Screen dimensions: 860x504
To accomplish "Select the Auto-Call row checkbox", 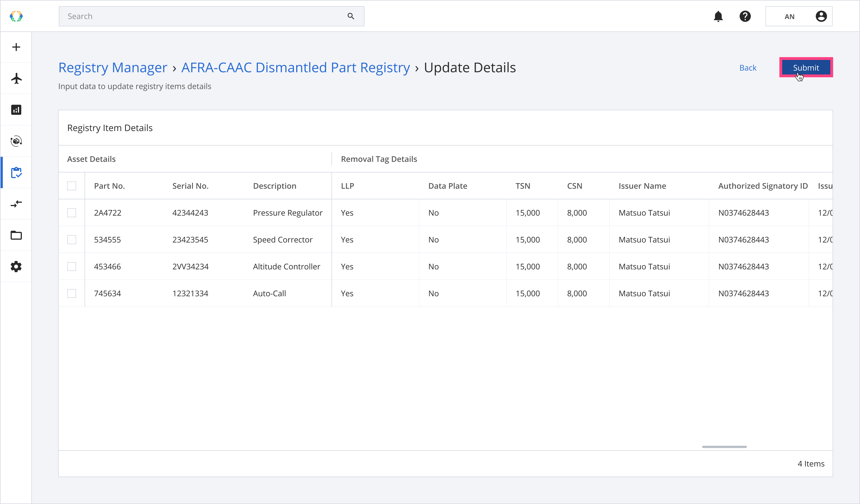I will pos(72,293).
